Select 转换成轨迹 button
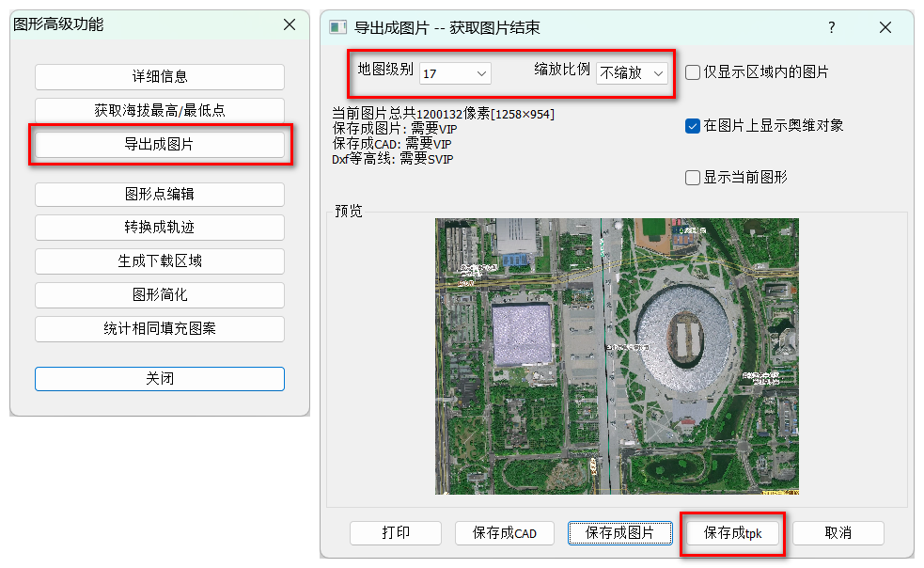924x568 pixels. [160, 228]
